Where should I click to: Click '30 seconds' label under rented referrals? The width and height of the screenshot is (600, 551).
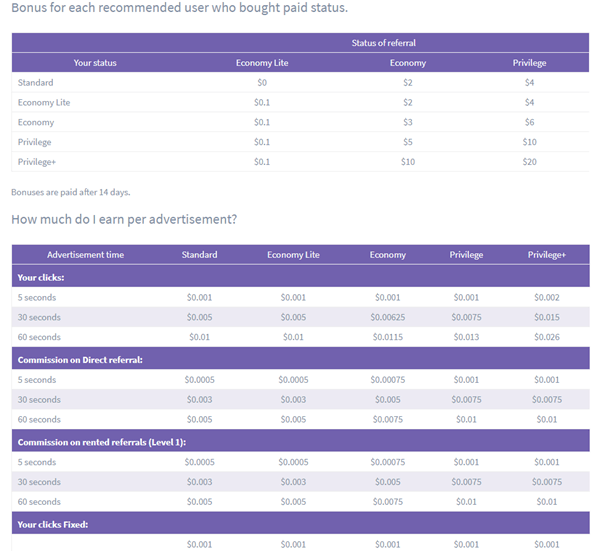pos(39,482)
